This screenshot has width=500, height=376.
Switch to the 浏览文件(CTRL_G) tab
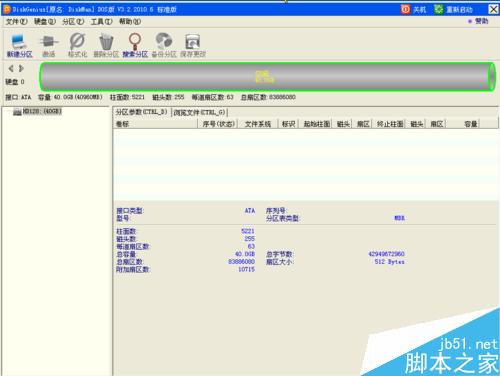coord(199,112)
